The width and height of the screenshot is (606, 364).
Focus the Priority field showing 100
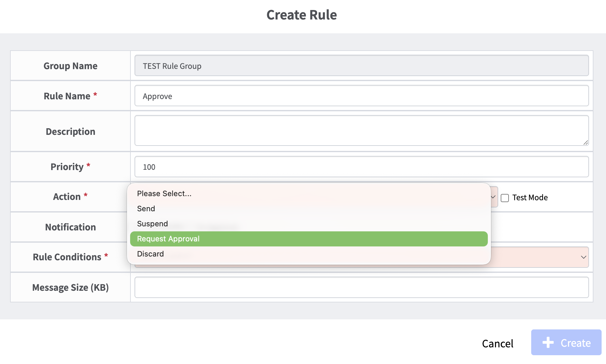361,167
